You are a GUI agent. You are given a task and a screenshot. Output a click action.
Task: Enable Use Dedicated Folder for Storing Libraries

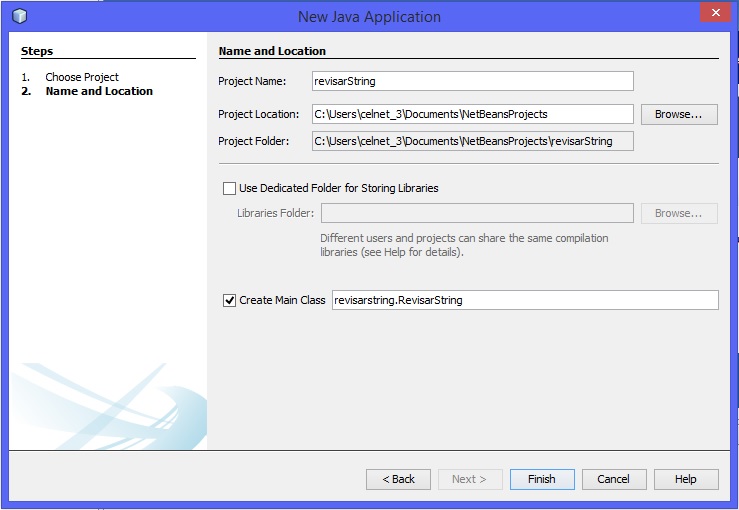pyautogui.click(x=230, y=188)
